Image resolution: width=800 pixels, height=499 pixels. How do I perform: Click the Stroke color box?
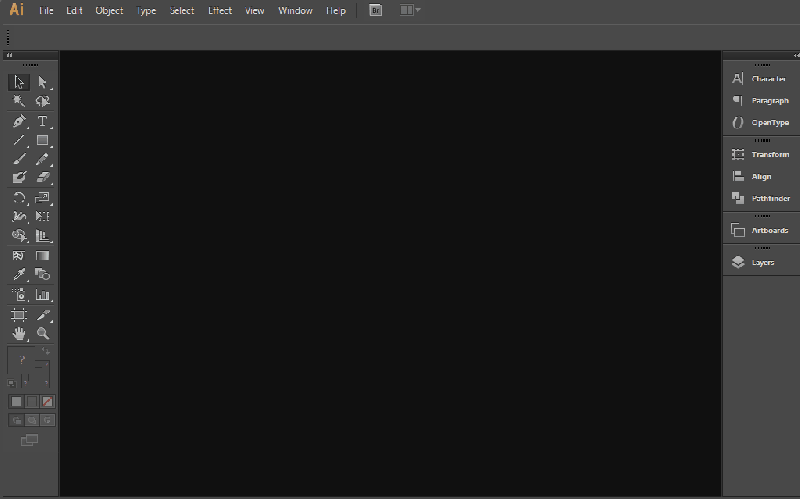[x=41, y=375]
